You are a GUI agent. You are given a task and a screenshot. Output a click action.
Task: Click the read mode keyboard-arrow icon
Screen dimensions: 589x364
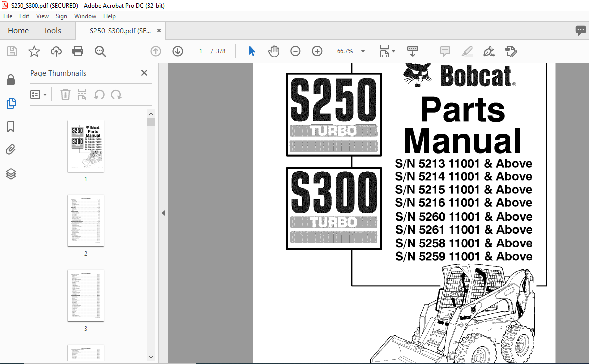coord(412,51)
